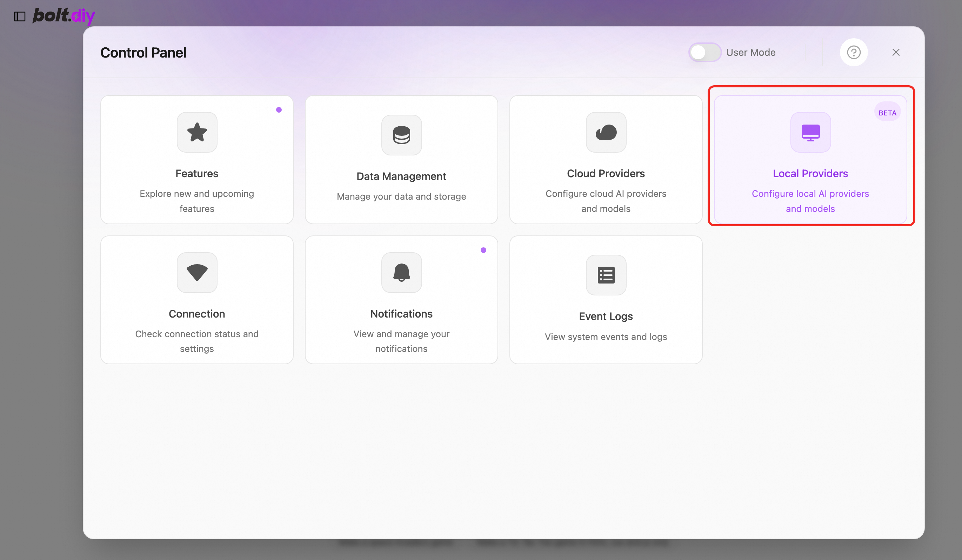Click the bolt.diy logo
The image size is (962, 560).
click(64, 16)
